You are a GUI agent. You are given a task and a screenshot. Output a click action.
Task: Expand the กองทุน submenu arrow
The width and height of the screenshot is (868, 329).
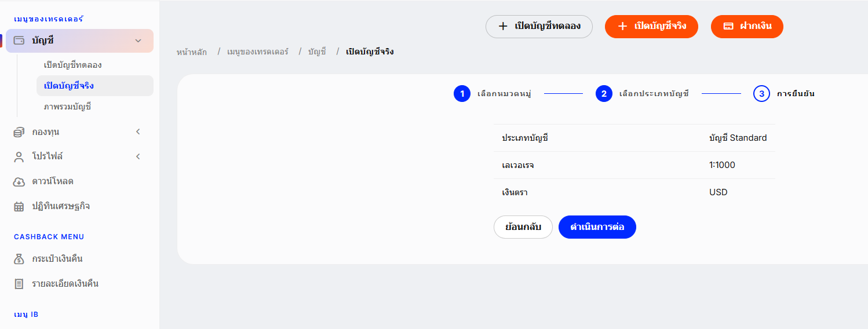tap(138, 132)
